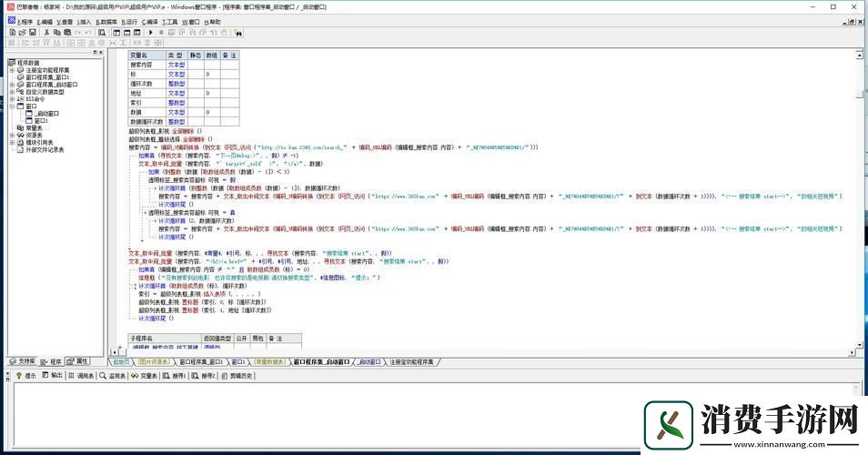Image resolution: width=868 pixels, height=455 pixels.
Task: Expand the 窗口程序集_启动窗口 tree node
Action: (x=12, y=85)
